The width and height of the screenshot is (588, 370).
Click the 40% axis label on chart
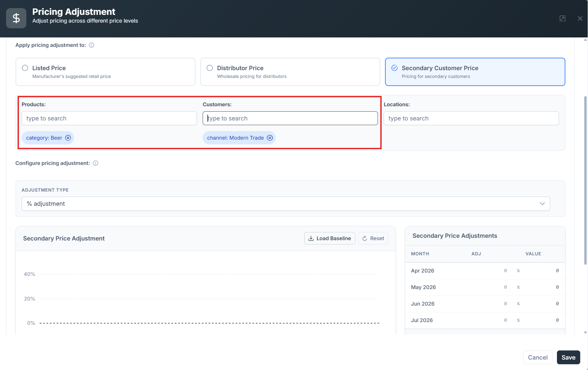click(x=29, y=274)
